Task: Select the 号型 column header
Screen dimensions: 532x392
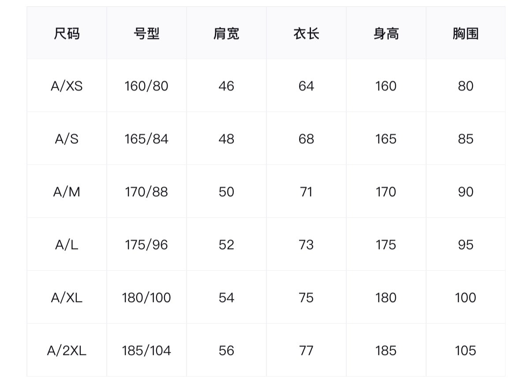Action: [146, 34]
